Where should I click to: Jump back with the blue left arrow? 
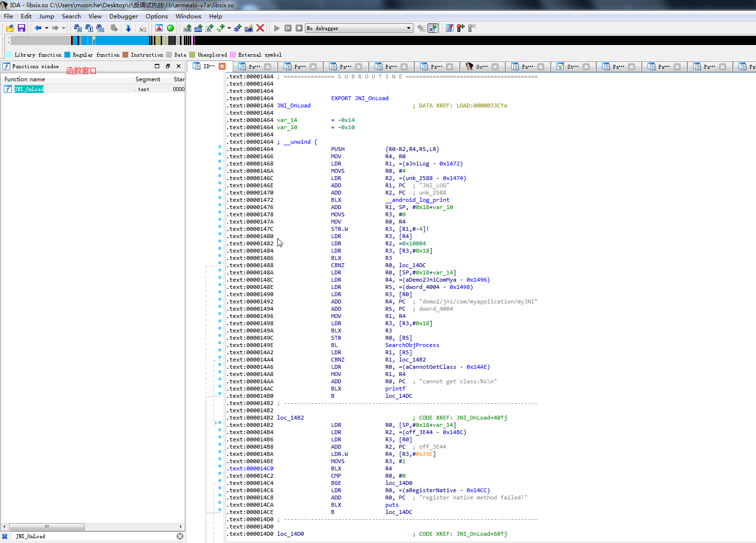click(38, 28)
